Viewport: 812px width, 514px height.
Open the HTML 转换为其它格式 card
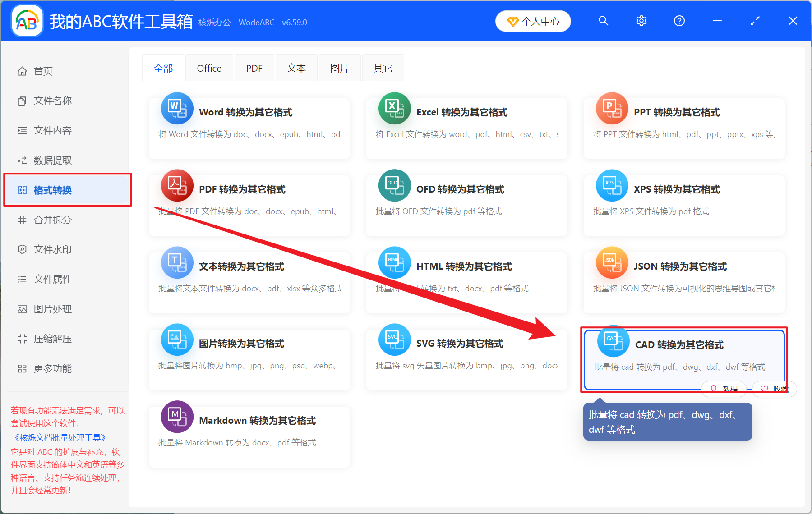(x=466, y=280)
